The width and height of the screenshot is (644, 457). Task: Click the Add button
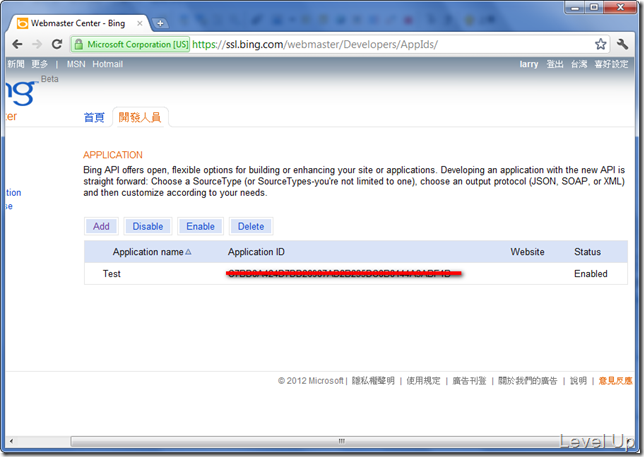101,226
